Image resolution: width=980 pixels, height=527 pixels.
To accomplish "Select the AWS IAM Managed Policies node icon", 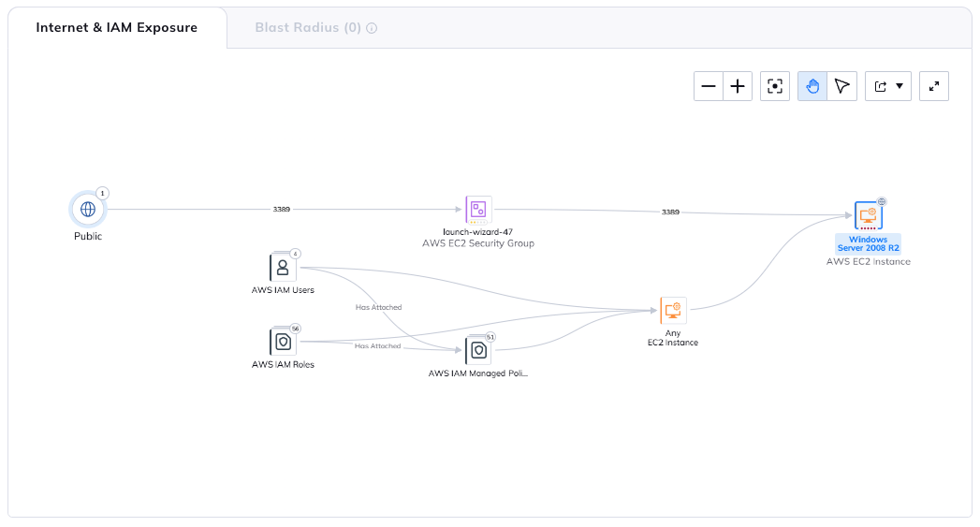I will [x=478, y=350].
